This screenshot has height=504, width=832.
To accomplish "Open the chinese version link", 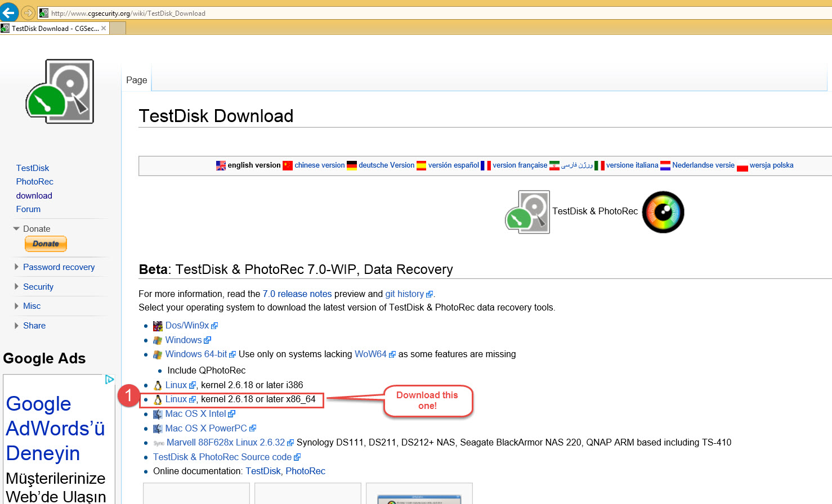I will pos(320,165).
